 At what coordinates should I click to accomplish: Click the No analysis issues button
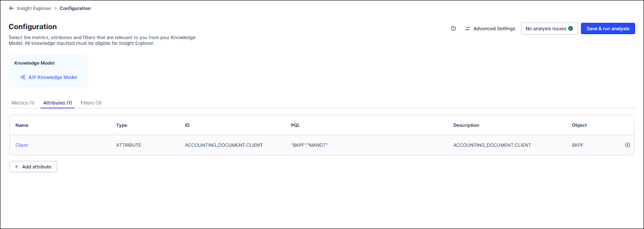click(x=549, y=29)
